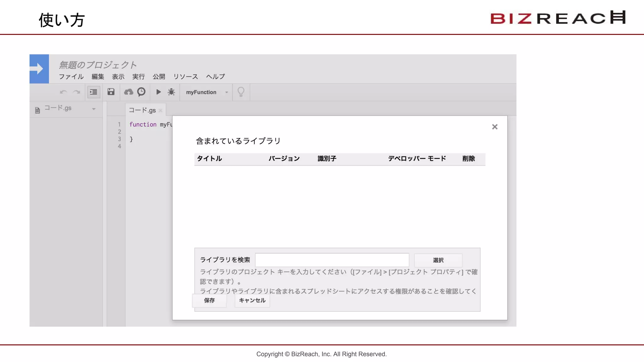
Task: Click the 識別子 column header
Action: tap(327, 159)
